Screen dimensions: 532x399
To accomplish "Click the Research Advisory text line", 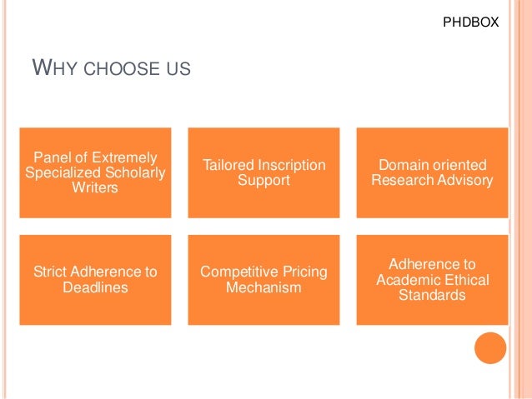I will click(432, 180).
